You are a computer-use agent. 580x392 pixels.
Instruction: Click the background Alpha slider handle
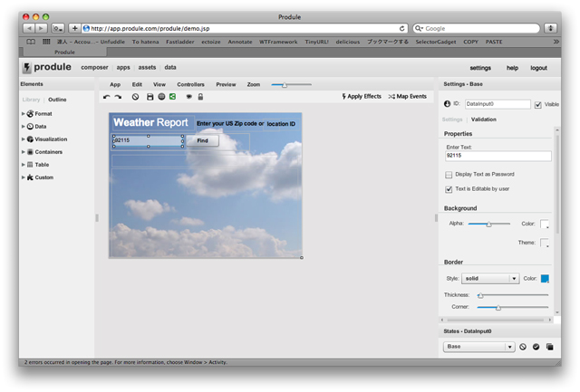(x=489, y=224)
